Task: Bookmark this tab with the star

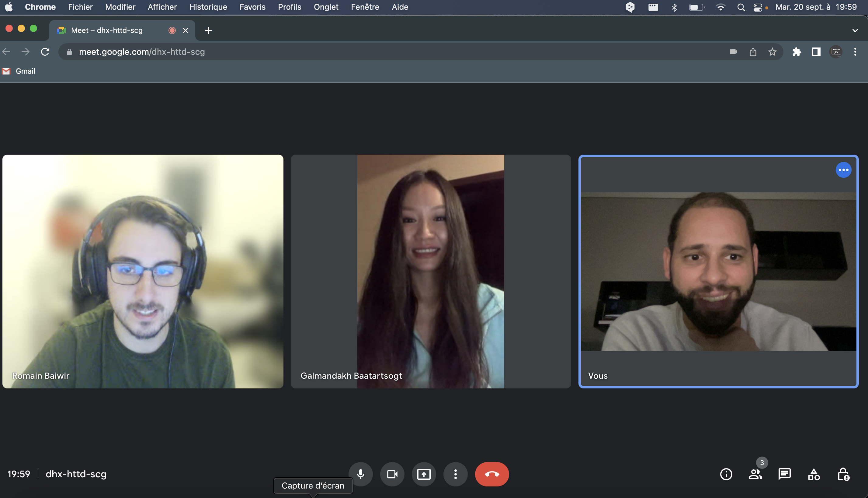Action: pyautogui.click(x=772, y=52)
